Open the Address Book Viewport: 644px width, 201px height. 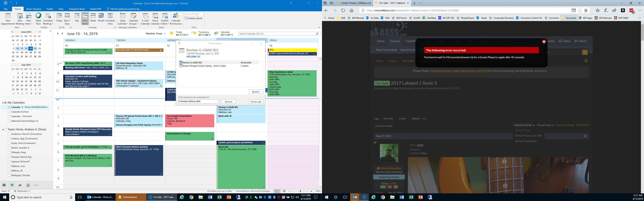tap(194, 18)
